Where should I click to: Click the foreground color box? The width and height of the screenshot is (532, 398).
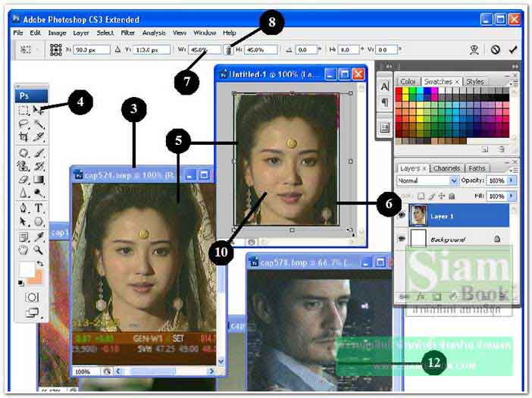click(27, 269)
